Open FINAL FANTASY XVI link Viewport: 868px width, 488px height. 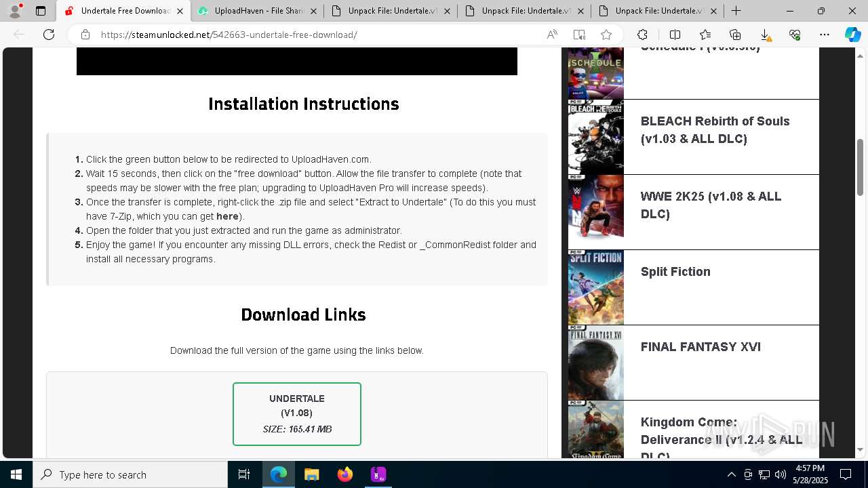[x=701, y=347]
